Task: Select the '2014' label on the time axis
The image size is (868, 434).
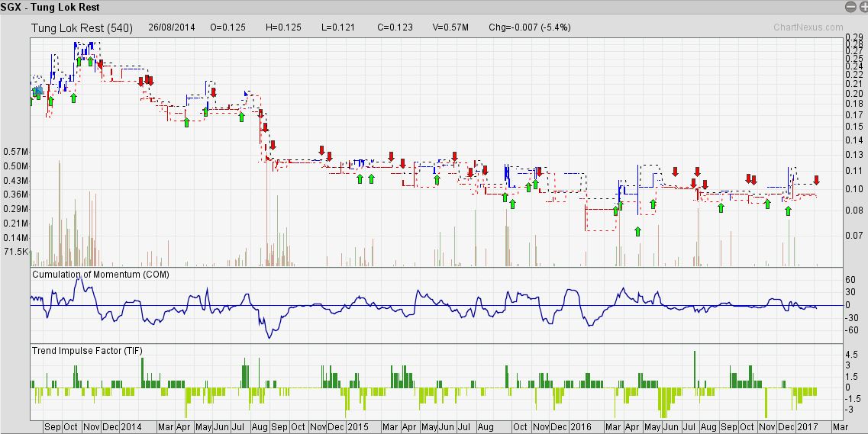Action: pos(131,427)
